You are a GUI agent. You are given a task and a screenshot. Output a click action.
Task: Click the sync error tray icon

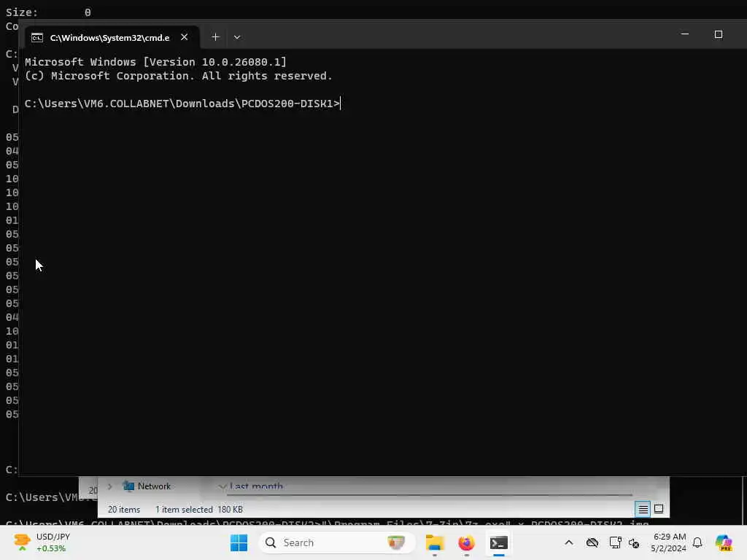pos(634,542)
